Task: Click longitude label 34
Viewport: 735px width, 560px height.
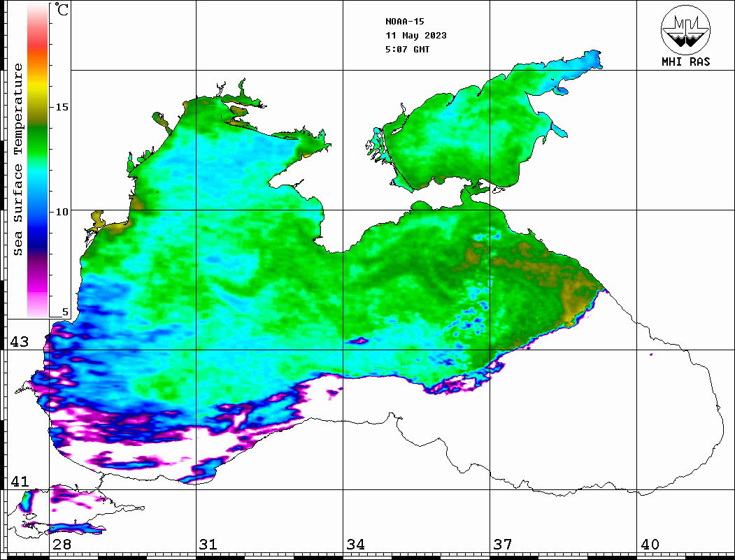Action: [356, 545]
